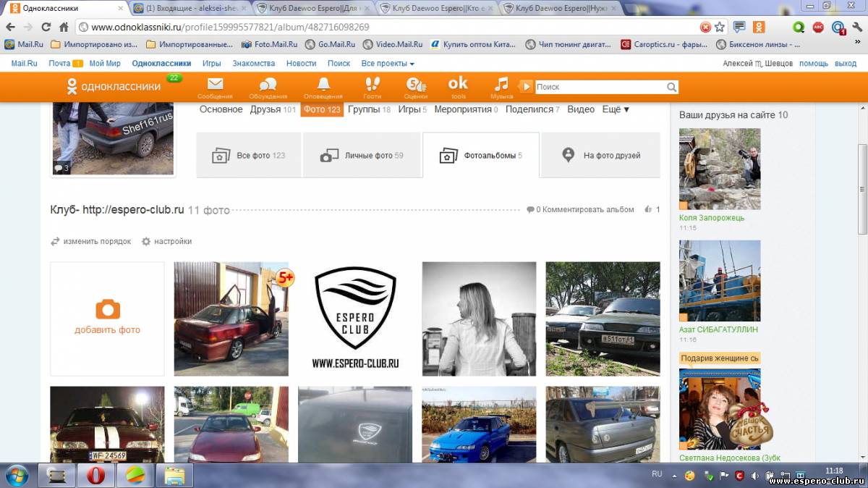This screenshot has height=488, width=868.
Task: Open the Гости footprints icon
Action: coord(372,85)
